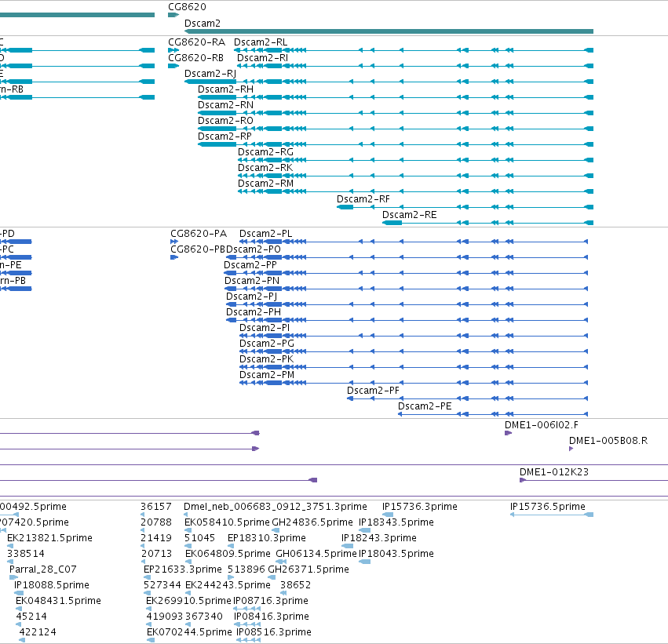Click the Parral_28_C07 feature label
The image size is (668, 644).
[43, 569]
